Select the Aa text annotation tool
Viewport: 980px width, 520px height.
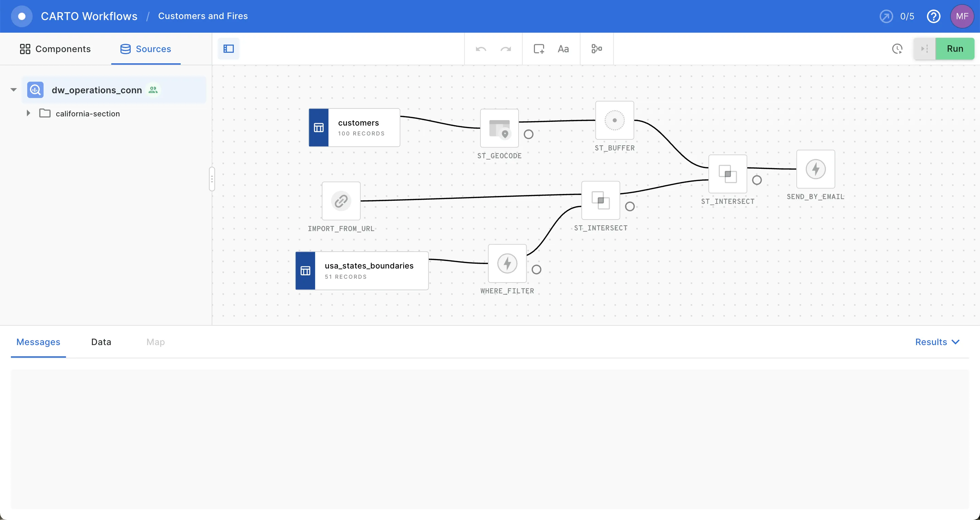(x=563, y=49)
